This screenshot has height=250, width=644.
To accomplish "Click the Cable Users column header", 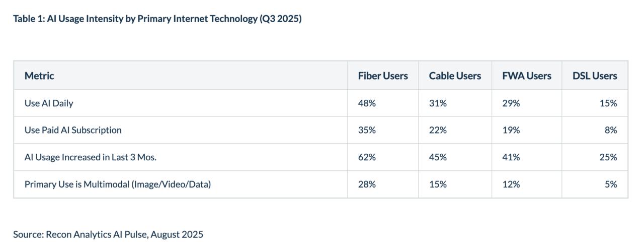I will point(455,76).
